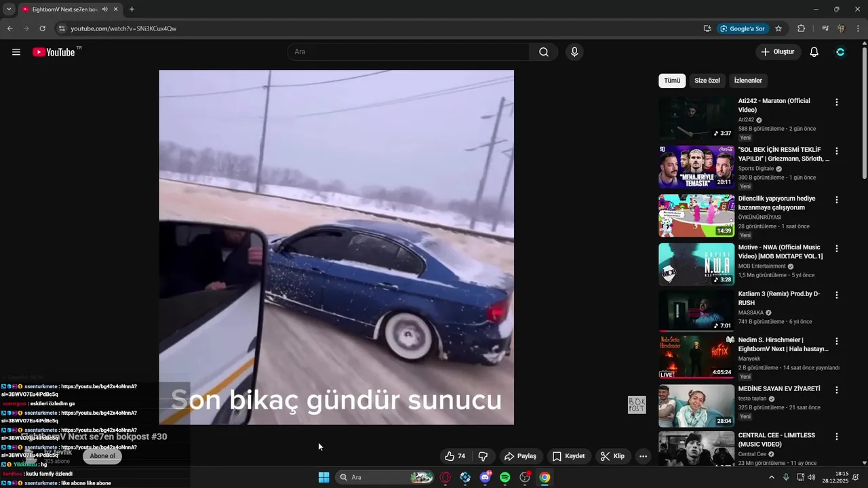The width and height of the screenshot is (868, 488).
Task: Open Ati242 - Maraton video thumbnail
Action: (x=696, y=118)
